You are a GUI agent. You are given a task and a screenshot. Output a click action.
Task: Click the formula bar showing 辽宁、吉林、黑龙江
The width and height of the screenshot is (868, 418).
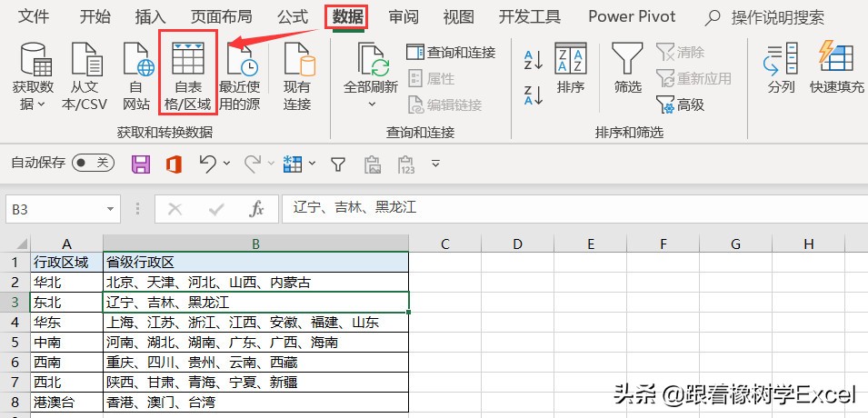tap(574, 209)
